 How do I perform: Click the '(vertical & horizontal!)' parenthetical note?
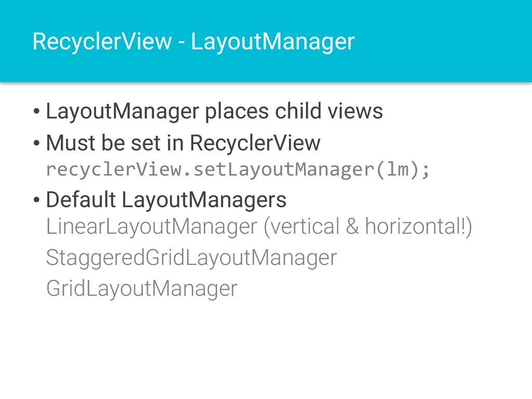(x=368, y=227)
